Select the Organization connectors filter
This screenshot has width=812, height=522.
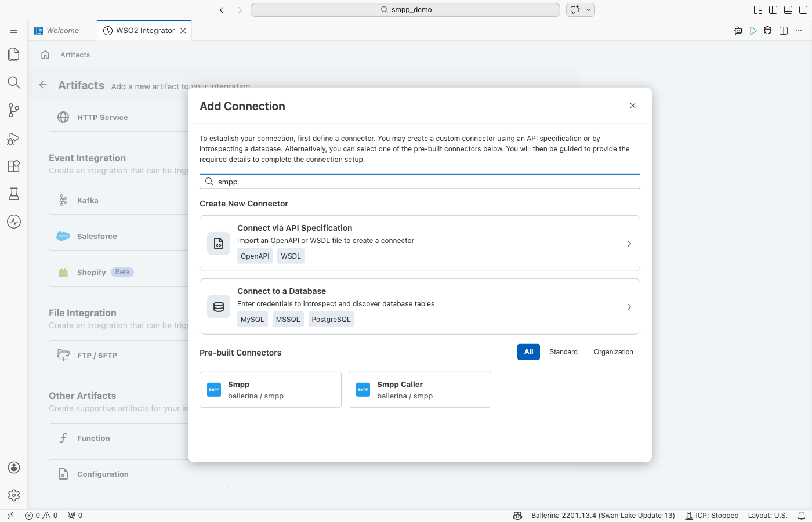[x=614, y=352]
